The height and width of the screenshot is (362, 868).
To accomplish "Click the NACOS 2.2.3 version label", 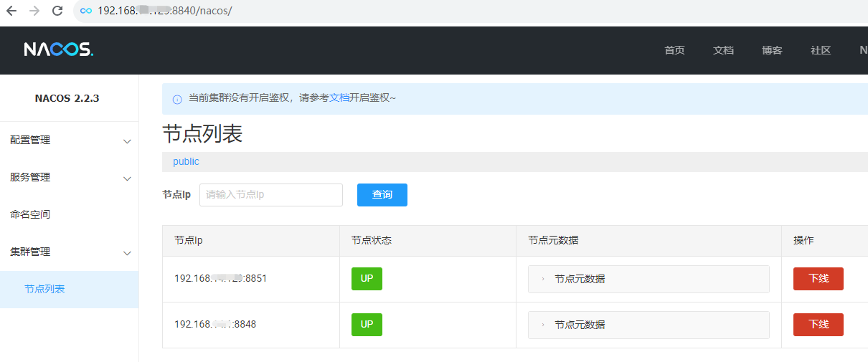I will 67,99.
